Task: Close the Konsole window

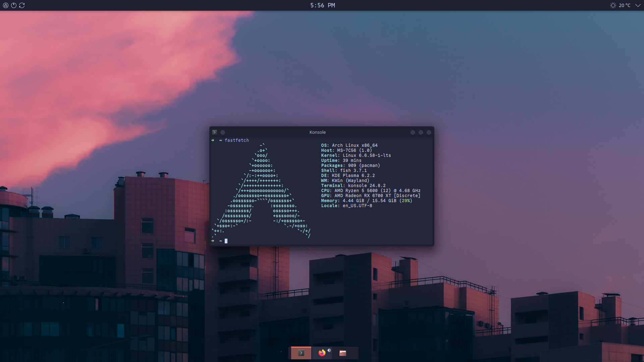Action: [429, 132]
